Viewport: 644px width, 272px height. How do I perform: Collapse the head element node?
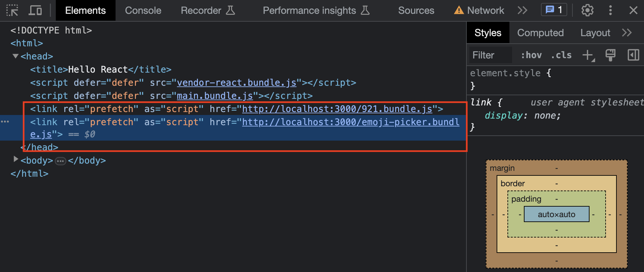pyautogui.click(x=15, y=56)
